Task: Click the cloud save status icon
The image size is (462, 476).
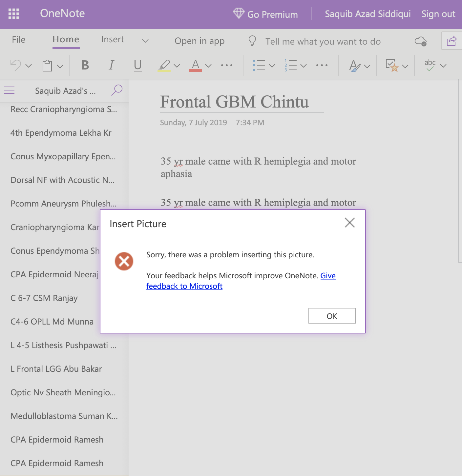Action: coord(421,41)
